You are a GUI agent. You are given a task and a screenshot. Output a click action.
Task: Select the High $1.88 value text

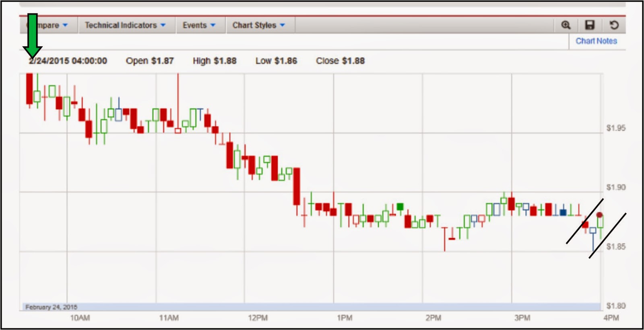point(215,61)
